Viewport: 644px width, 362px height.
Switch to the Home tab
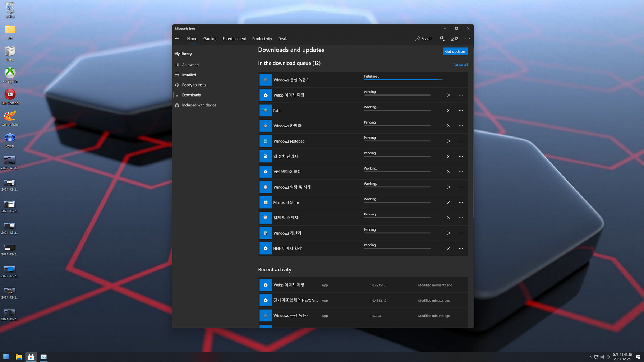(192, 39)
